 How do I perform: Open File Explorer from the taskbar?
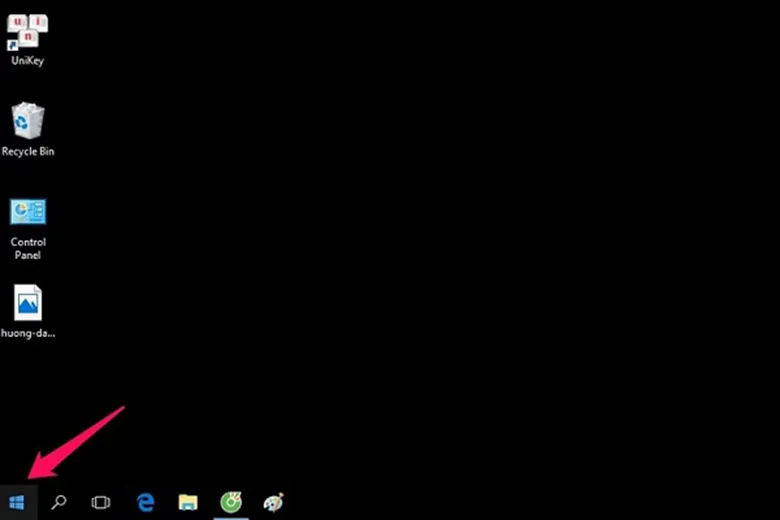click(x=188, y=502)
